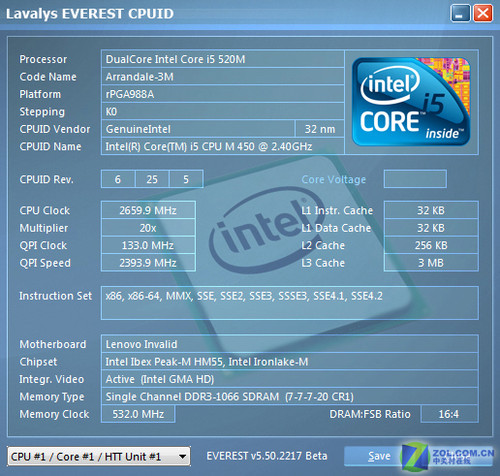This screenshot has height=476, width=500.
Task: Click the empty Core Voltage value field
Action: click(415, 179)
